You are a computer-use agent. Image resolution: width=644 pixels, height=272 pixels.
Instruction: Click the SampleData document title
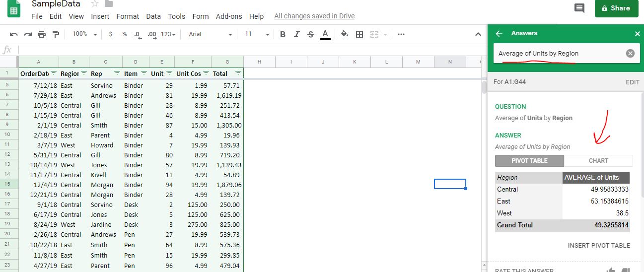coord(56,4)
